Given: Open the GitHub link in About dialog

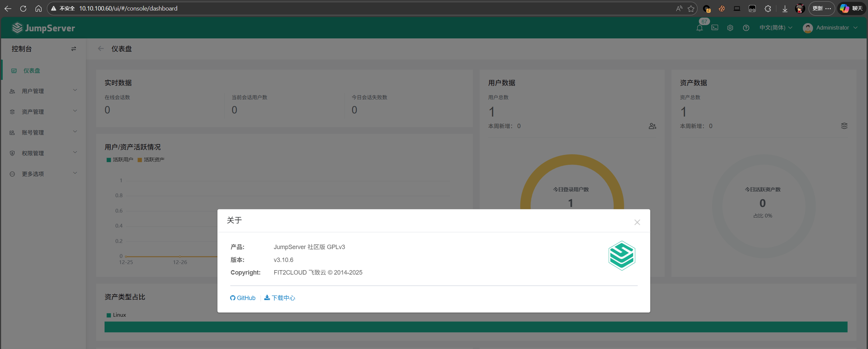Looking at the screenshot, I should point(243,298).
